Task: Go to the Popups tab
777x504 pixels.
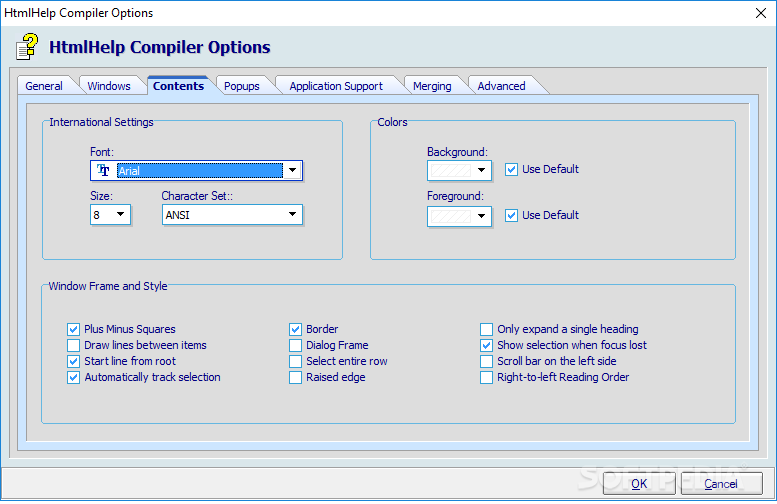Action: point(241,86)
